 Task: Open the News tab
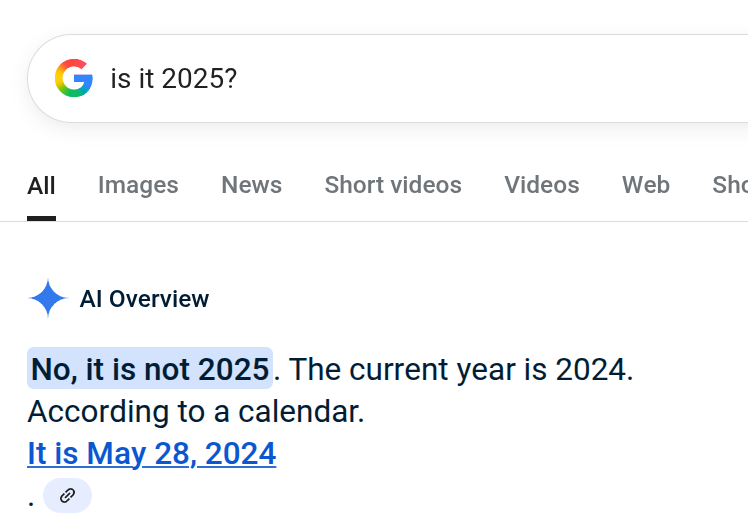[251, 185]
